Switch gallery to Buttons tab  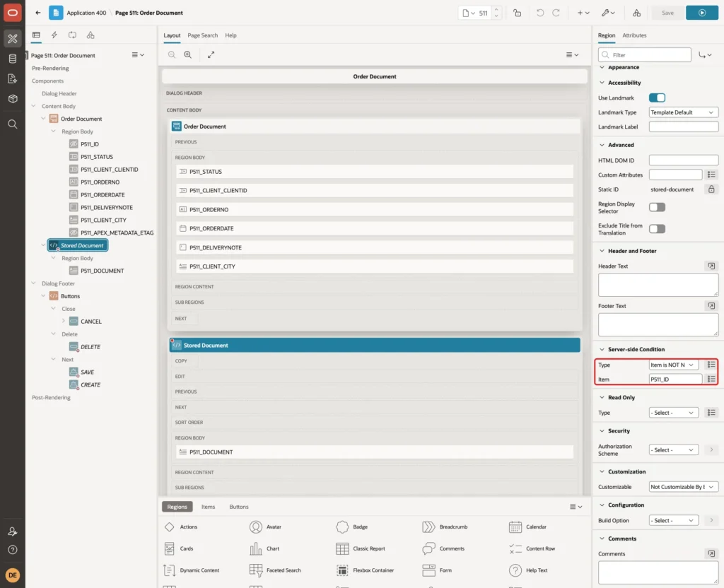(239, 506)
